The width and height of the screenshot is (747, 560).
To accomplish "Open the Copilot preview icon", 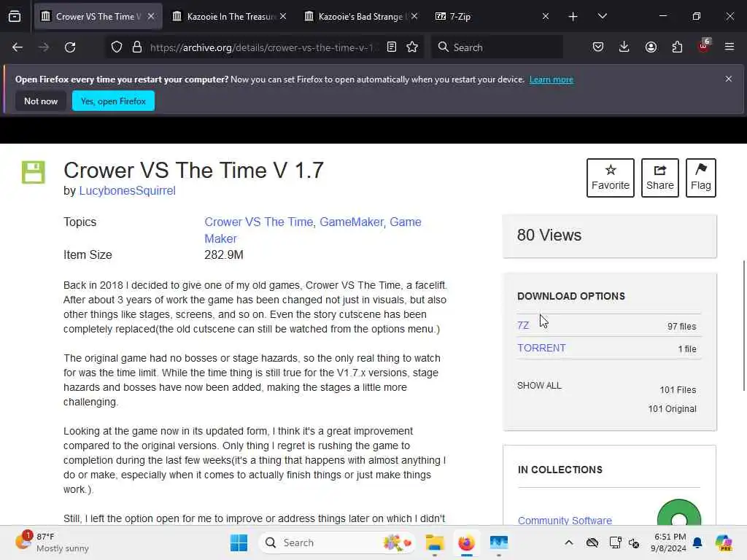I will [724, 542].
